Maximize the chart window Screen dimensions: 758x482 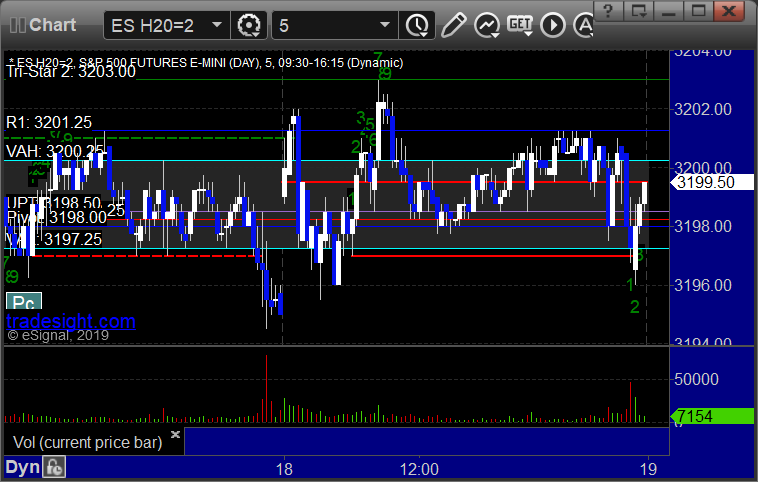[699, 10]
